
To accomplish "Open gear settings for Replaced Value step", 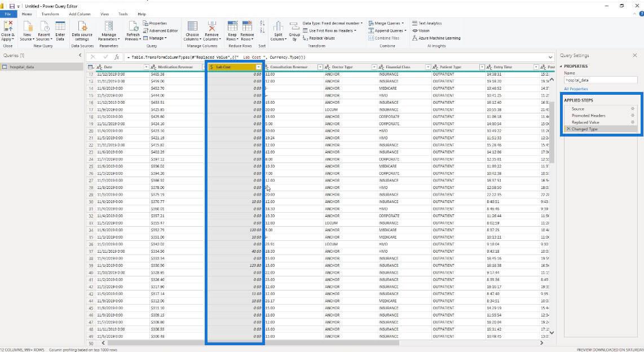I will tap(633, 122).
